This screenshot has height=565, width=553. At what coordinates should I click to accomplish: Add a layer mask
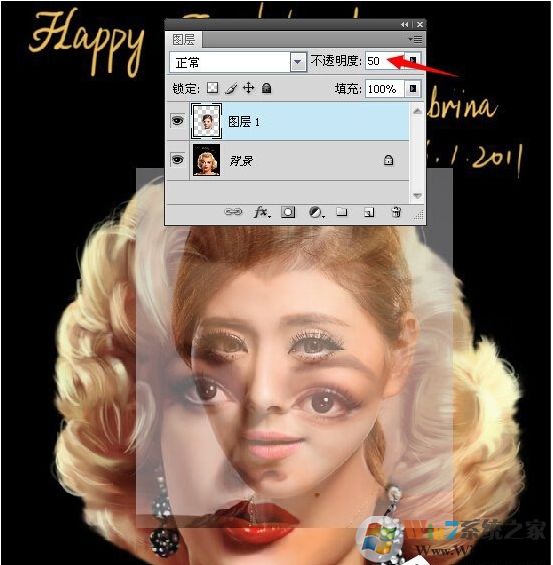click(288, 212)
